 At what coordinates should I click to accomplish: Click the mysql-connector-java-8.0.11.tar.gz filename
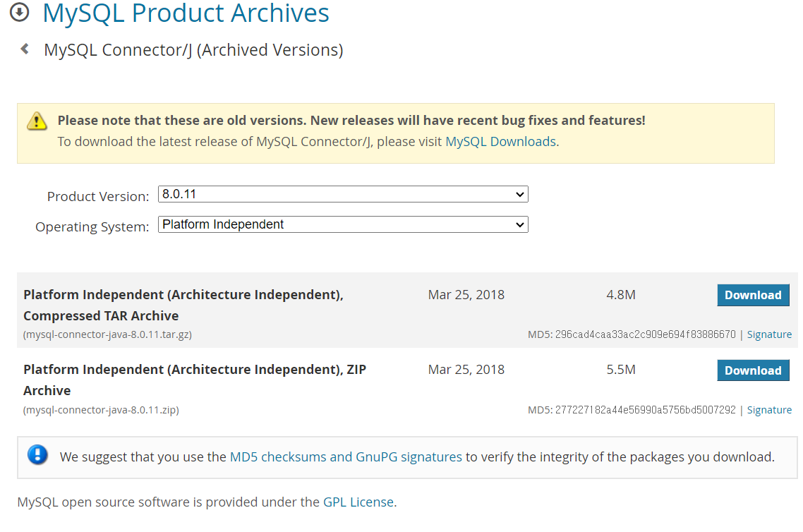(107, 334)
